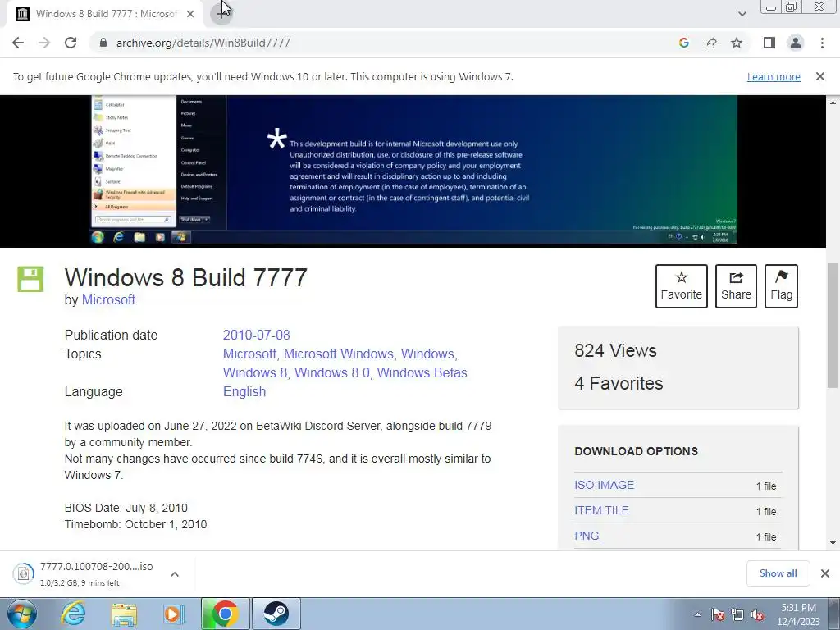This screenshot has height=630, width=840.
Task: Bookmark this page with the star
Action: [737, 43]
